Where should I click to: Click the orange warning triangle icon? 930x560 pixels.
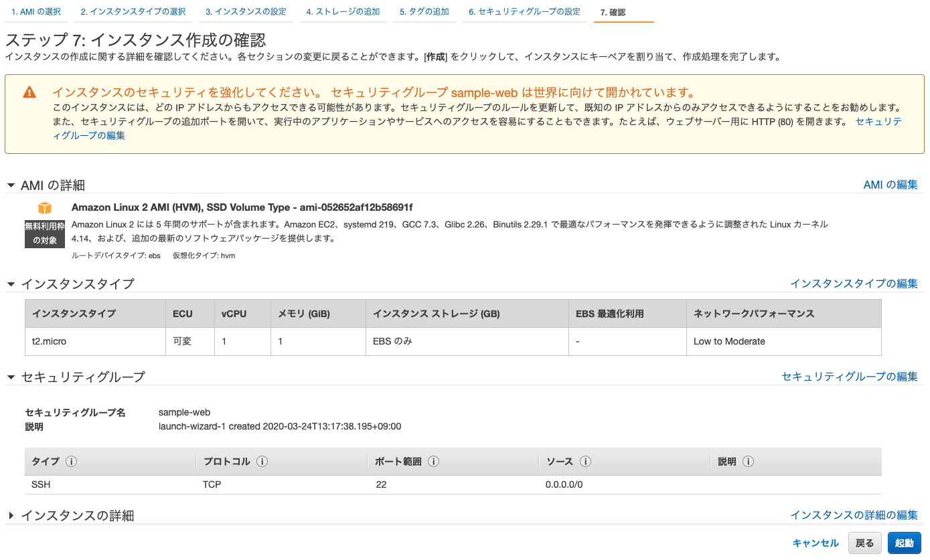29,92
